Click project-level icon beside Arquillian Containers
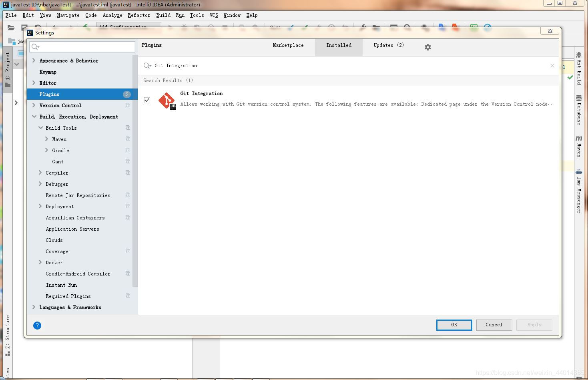Screen dimensions: 588x380 [128, 217]
